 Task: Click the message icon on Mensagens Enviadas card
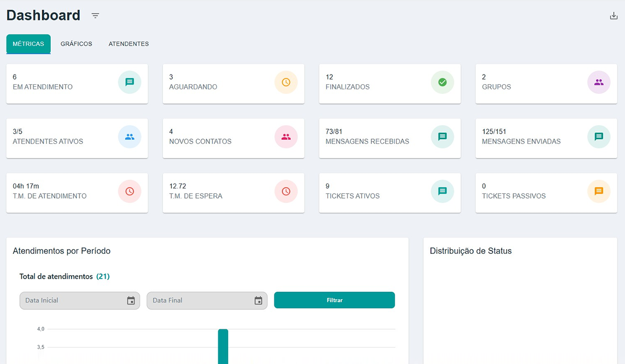pyautogui.click(x=599, y=137)
